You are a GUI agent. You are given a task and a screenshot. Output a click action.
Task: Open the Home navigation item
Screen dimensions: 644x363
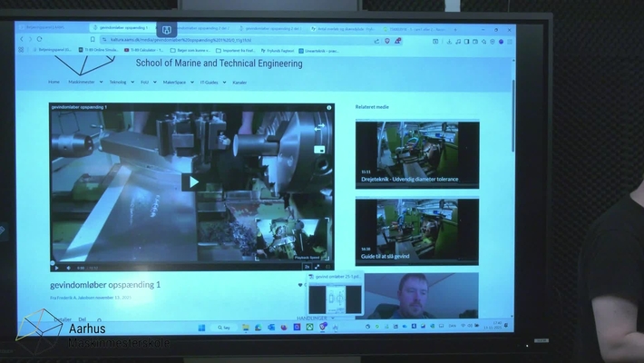pyautogui.click(x=54, y=82)
